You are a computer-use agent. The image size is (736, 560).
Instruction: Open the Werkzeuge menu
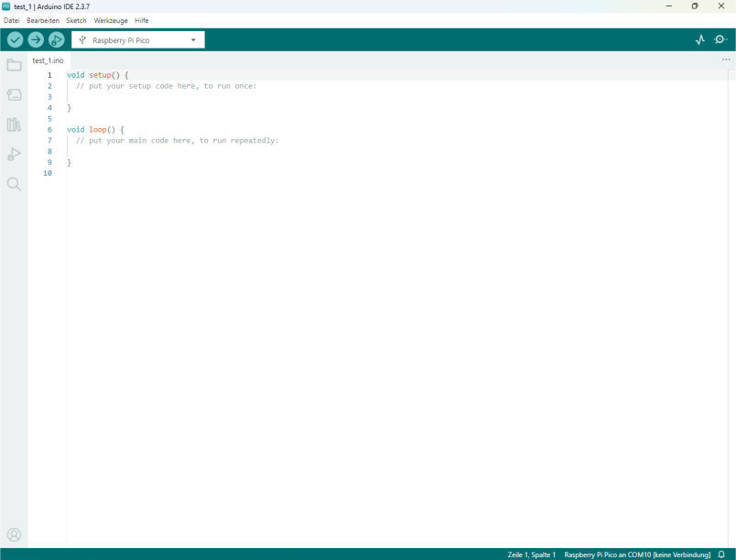(x=111, y=20)
